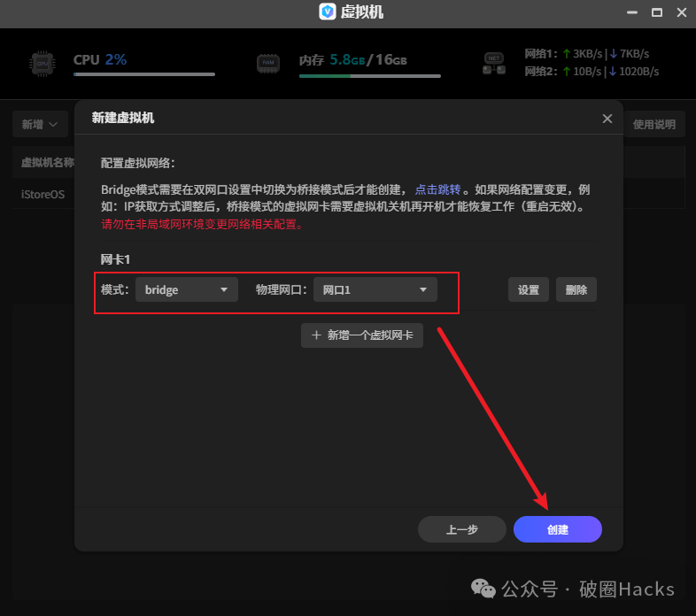This screenshot has height=616, width=696.
Task: Click the 虚拟机 app logo in title bar
Action: tap(328, 12)
